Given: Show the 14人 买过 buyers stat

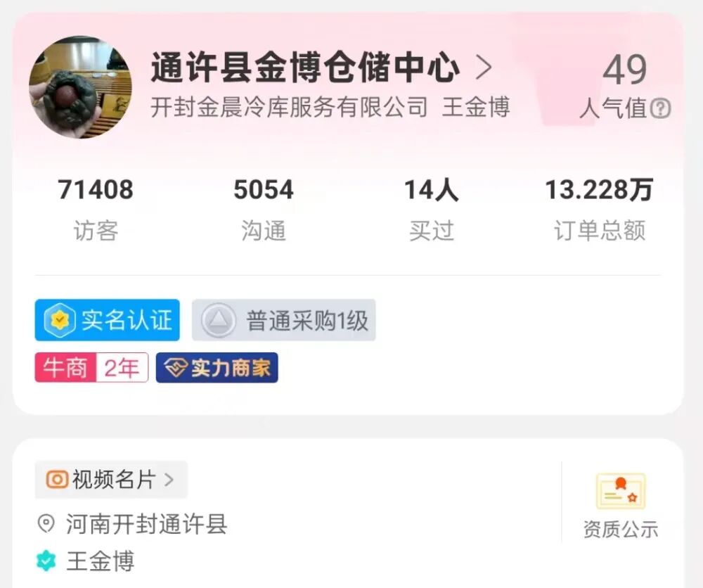Looking at the screenshot, I should click(432, 210).
